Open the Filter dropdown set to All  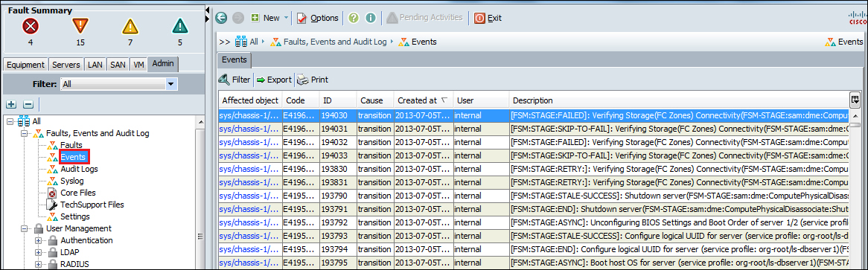pos(119,84)
